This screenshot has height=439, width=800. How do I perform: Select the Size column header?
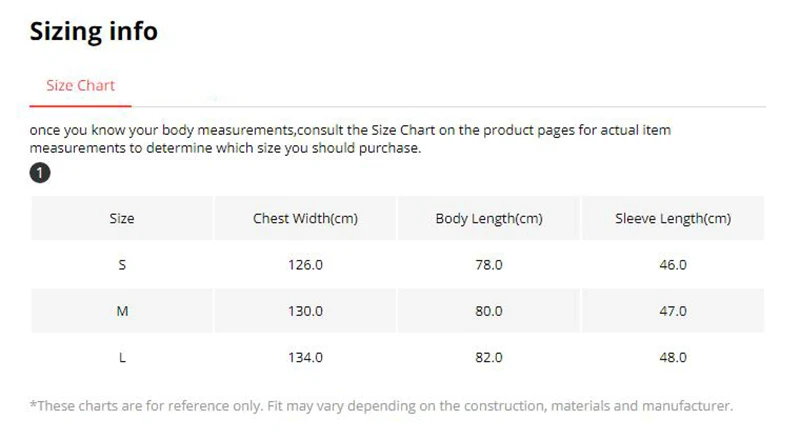122,218
